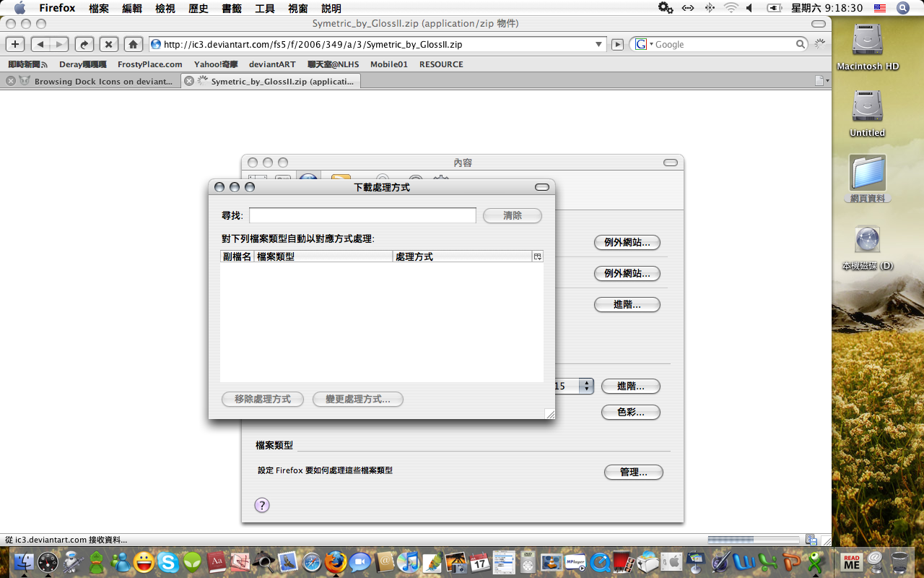This screenshot has width=924, height=578.
Task: Open Photo Booth in the Dock
Action: coord(624,562)
